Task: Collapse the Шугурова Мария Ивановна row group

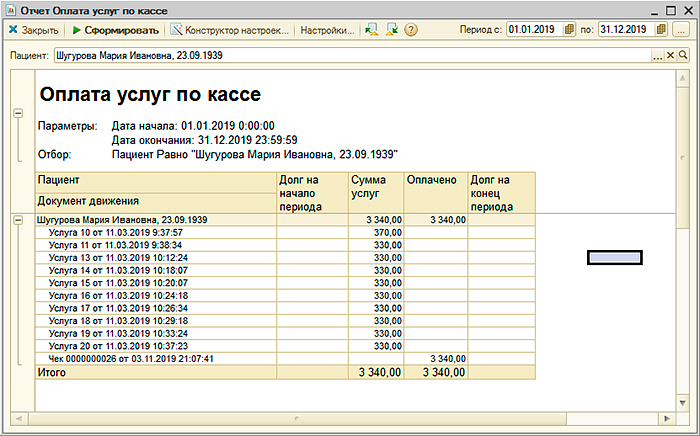Action: (18, 219)
